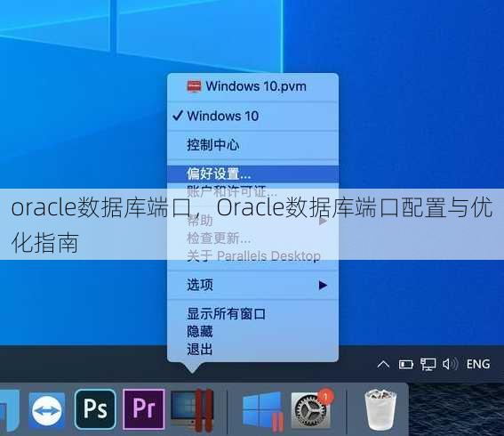Toggle the checked Windows 10 menu item

click(252, 116)
